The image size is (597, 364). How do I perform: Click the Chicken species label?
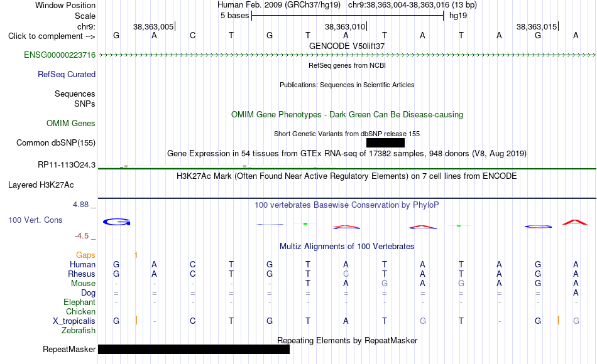coord(80,311)
